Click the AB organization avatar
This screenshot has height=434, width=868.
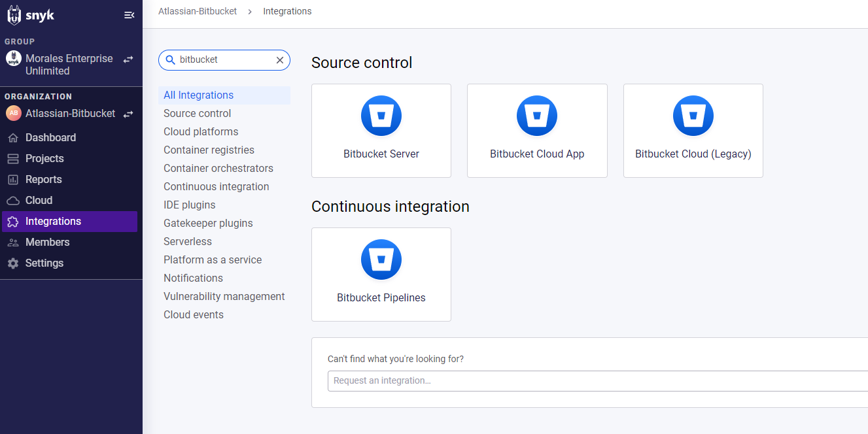[14, 113]
